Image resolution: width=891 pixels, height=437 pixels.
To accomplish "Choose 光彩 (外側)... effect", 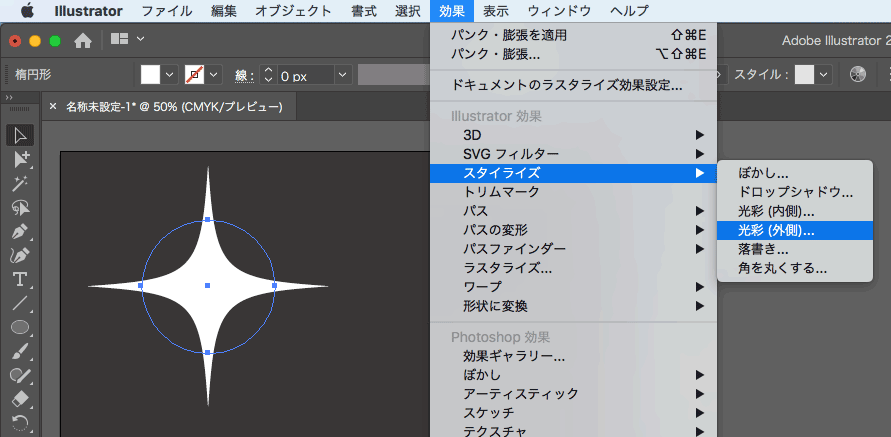I will [x=794, y=230].
